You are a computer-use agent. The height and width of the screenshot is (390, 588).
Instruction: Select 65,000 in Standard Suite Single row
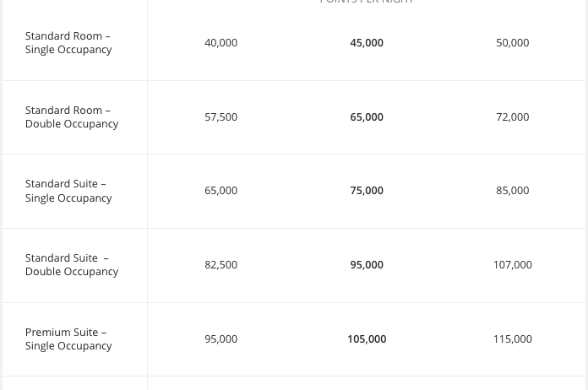click(x=220, y=191)
